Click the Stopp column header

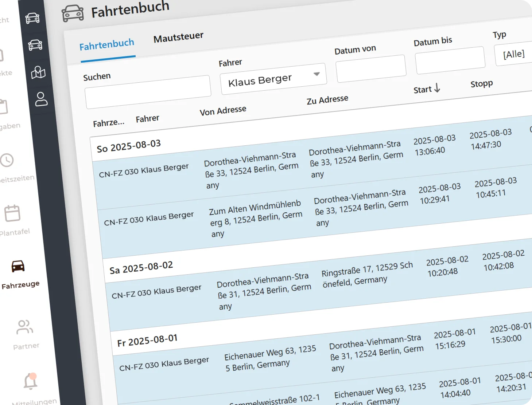click(482, 84)
